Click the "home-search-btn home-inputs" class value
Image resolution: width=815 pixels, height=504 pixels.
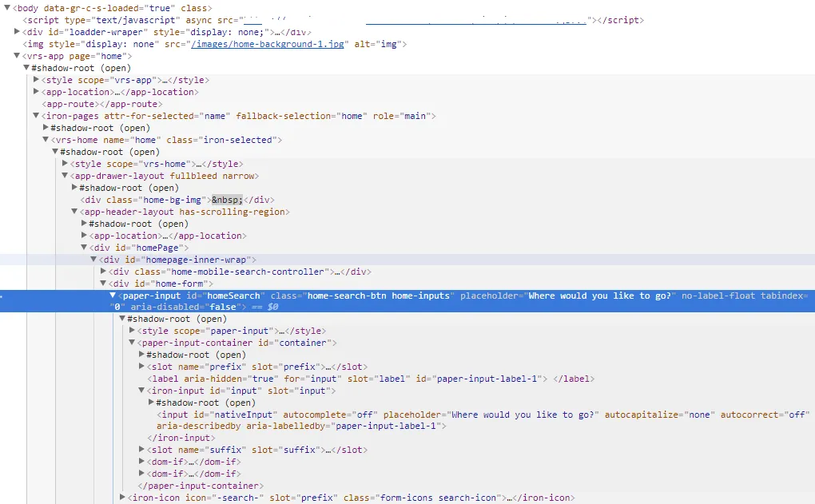point(379,296)
